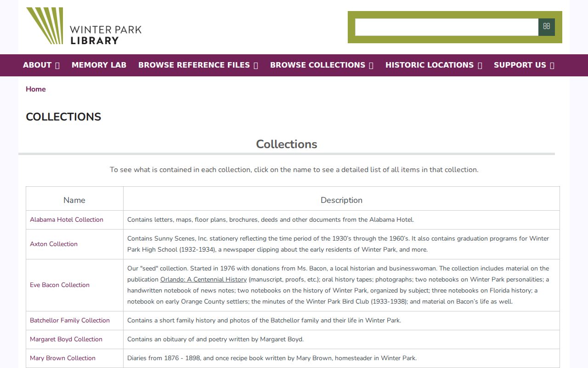
Task: Expand the About menu
Action: point(41,65)
